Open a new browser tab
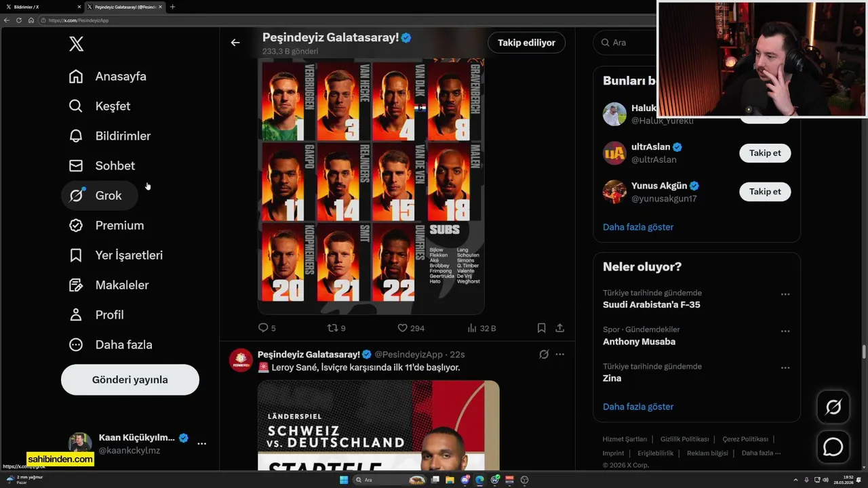868x488 pixels. click(172, 7)
